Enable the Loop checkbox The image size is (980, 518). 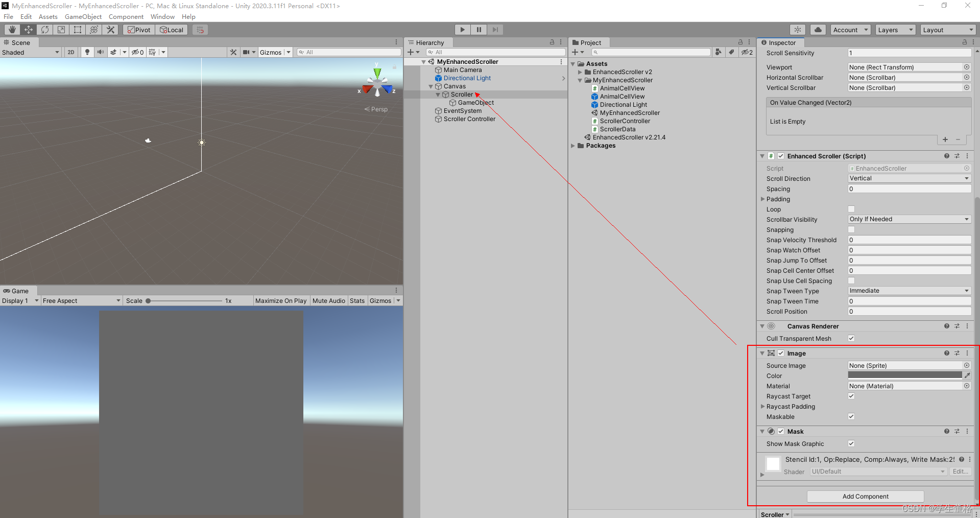point(851,209)
